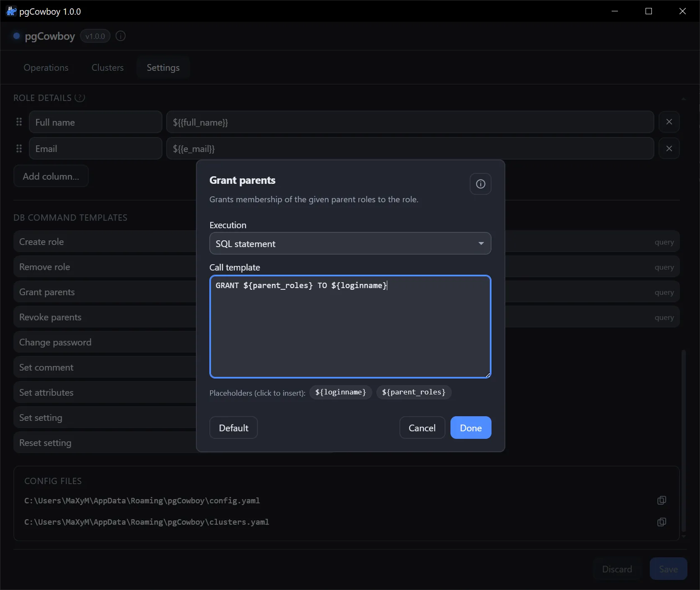
Task: Click the Full name column label field
Action: coord(95,122)
